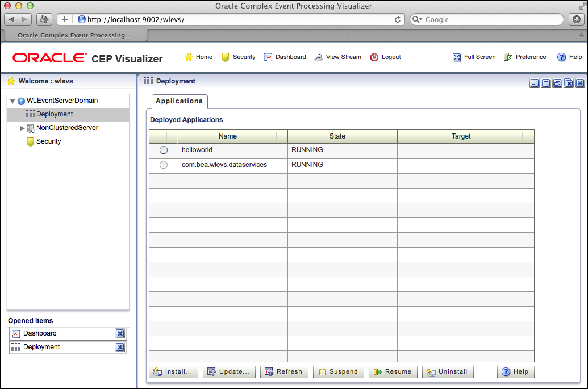This screenshot has height=389, width=588.
Task: Click the com.bea.wlevs.dataservices name cell
Action: [232, 165]
